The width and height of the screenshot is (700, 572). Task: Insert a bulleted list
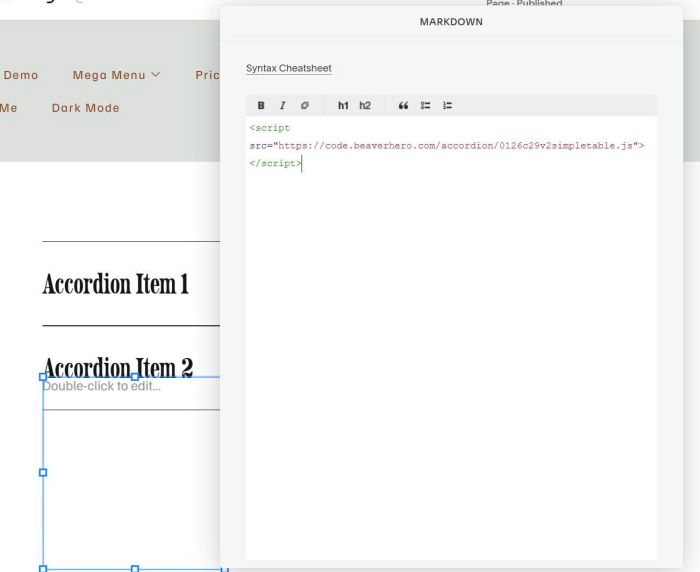point(425,105)
